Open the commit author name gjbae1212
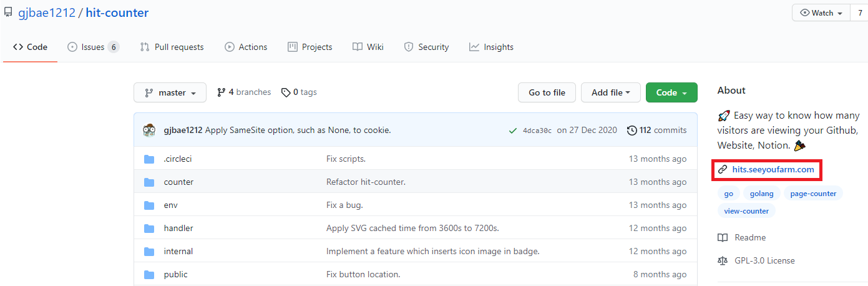The height and width of the screenshot is (286, 868). pyautogui.click(x=183, y=130)
